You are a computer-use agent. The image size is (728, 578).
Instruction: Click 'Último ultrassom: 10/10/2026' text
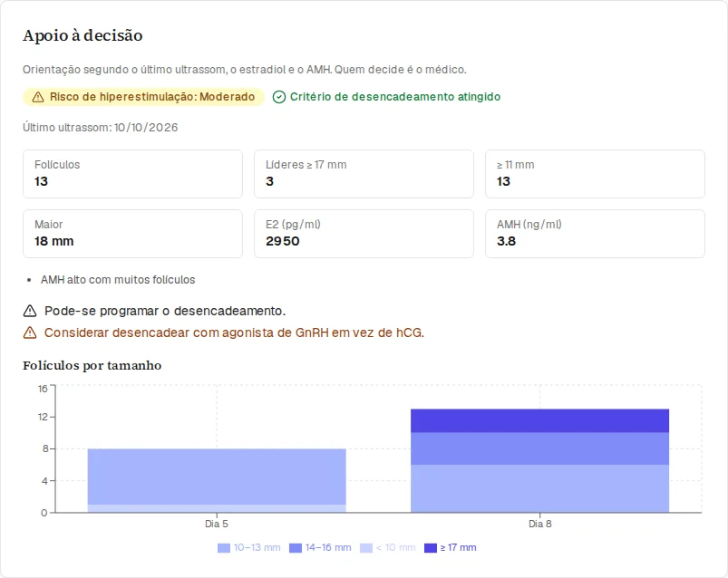point(101,128)
